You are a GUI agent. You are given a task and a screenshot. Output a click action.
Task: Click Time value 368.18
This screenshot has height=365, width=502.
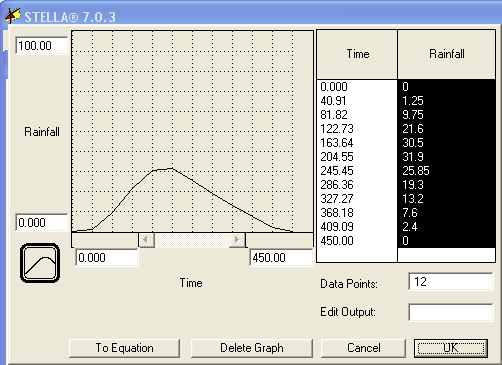tap(337, 213)
